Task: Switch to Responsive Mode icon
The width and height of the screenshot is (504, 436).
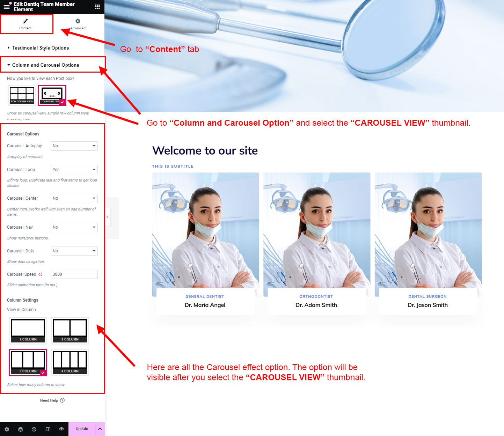Action: coord(48,429)
